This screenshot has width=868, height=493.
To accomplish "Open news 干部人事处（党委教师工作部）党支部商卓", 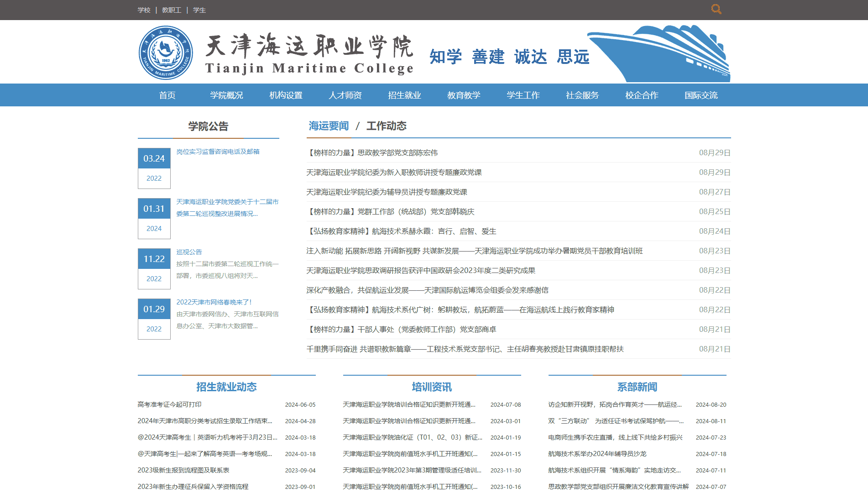I will [x=402, y=329].
